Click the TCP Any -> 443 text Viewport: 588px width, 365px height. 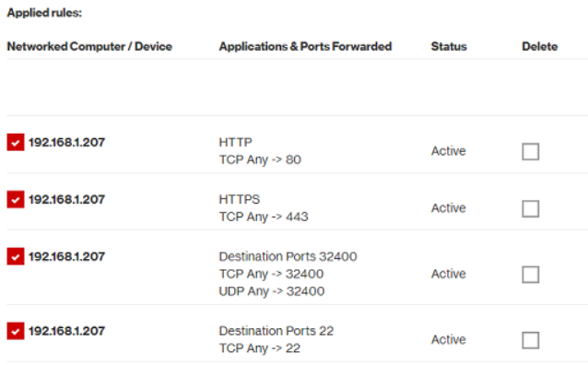pos(264,217)
